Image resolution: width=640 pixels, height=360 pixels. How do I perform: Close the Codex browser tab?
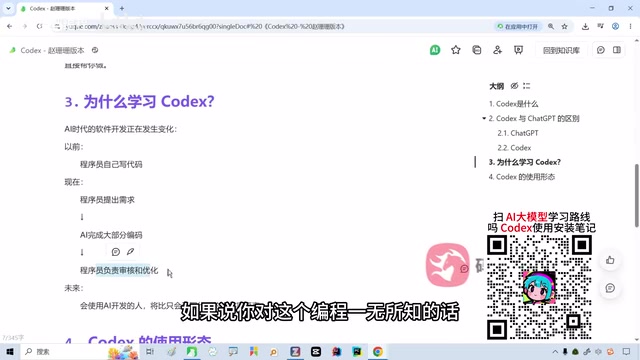pyautogui.click(x=107, y=8)
